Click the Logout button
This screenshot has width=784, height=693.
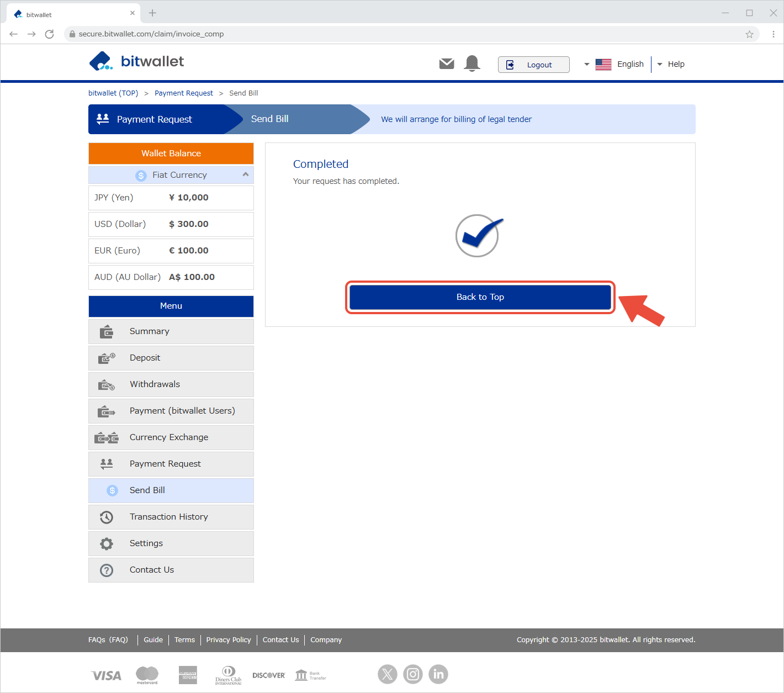pos(533,65)
